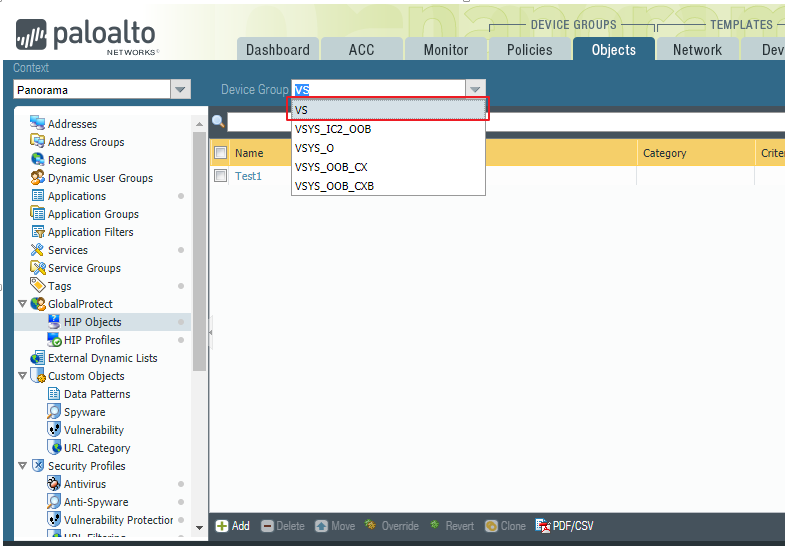Click the URL Category icon
Screen dimensions: 785x546
pyautogui.click(x=54, y=447)
